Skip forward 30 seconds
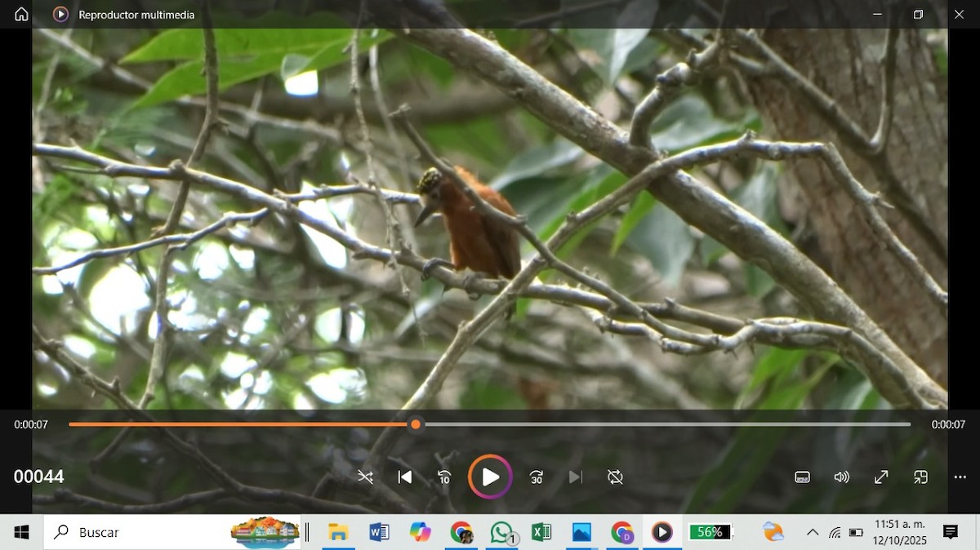Image resolution: width=980 pixels, height=550 pixels. coord(536,477)
